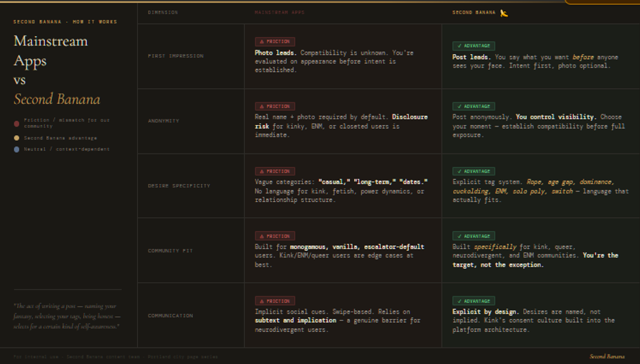Screen dimensions: 640x364
Task: Click the Advantage badge in Desire Specificity row
Action: click(474, 171)
